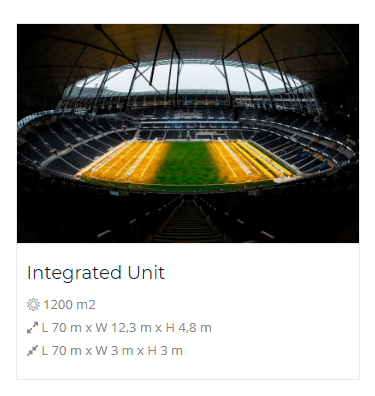Open the Integrated Unit title link
The image size is (375, 396).
coord(96,273)
